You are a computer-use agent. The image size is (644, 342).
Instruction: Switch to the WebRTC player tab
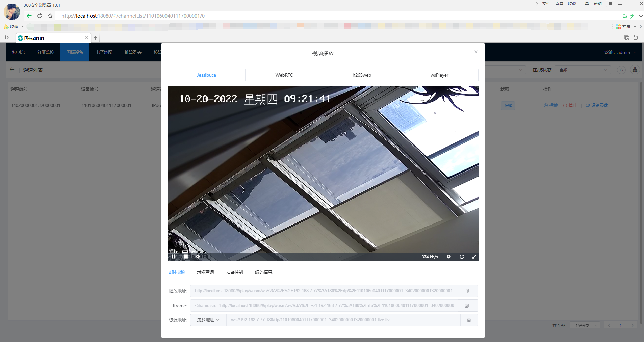[x=284, y=75]
